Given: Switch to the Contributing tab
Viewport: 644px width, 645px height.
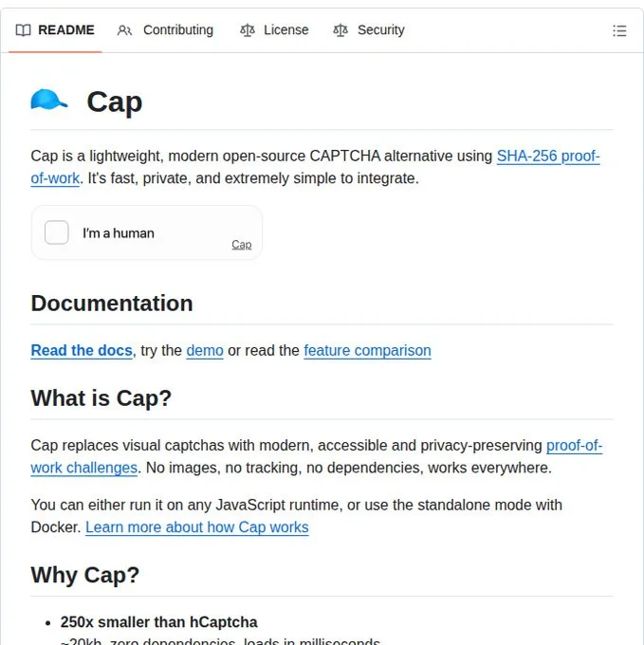Looking at the screenshot, I should (165, 30).
